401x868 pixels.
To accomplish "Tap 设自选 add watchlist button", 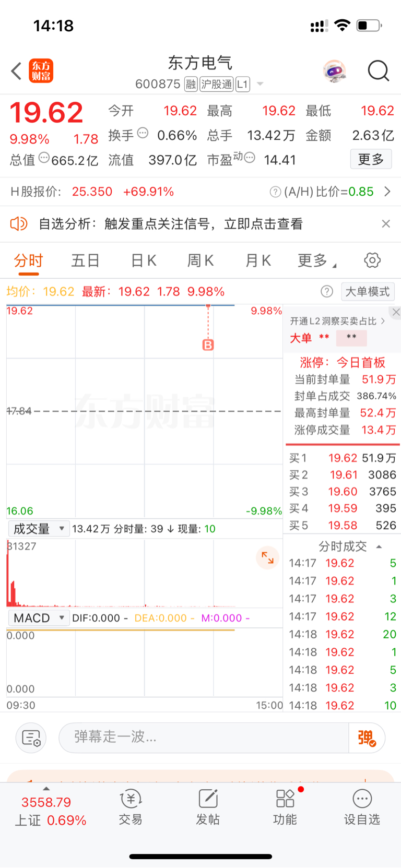I will 362,807.
